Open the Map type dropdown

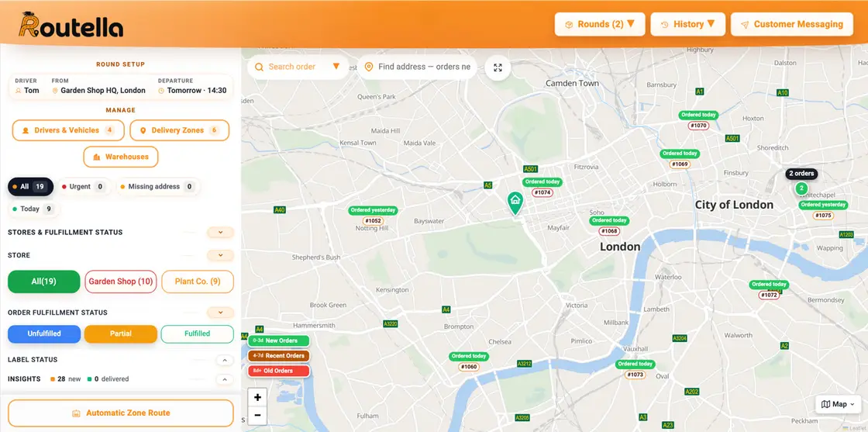pyautogui.click(x=838, y=404)
